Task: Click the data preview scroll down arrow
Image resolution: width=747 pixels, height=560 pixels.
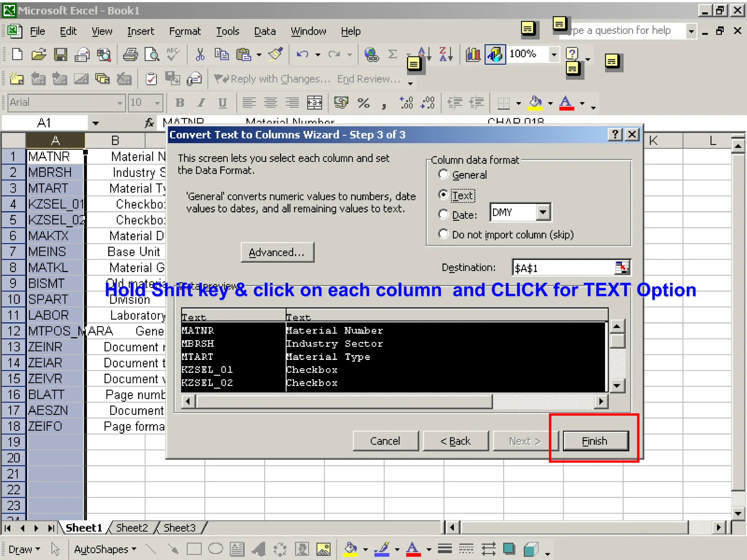Action: point(617,385)
